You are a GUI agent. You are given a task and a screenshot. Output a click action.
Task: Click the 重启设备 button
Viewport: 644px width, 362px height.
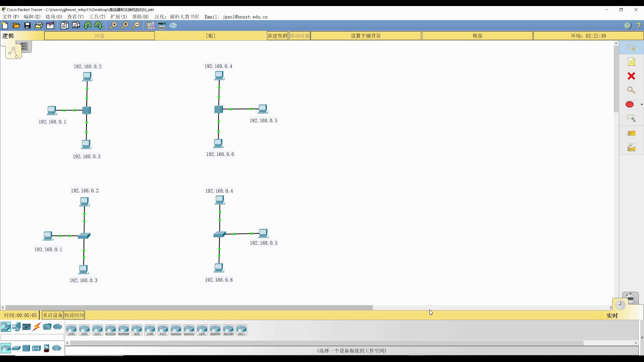[x=53, y=315]
